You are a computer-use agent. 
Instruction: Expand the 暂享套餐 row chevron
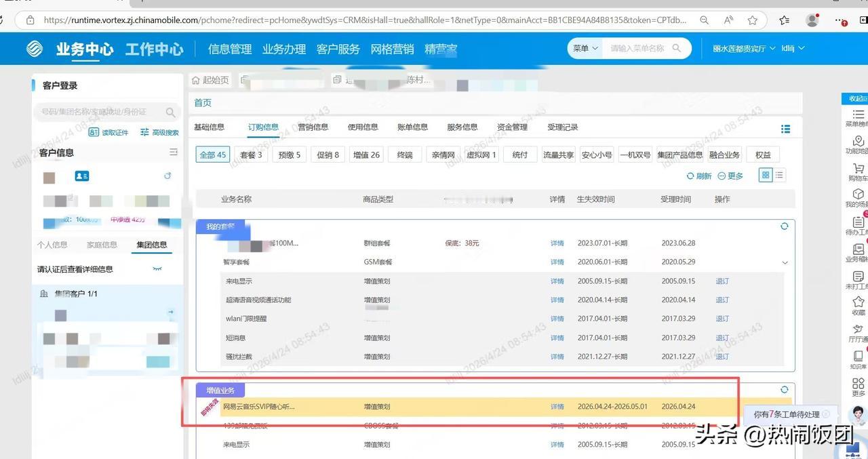tap(785, 262)
